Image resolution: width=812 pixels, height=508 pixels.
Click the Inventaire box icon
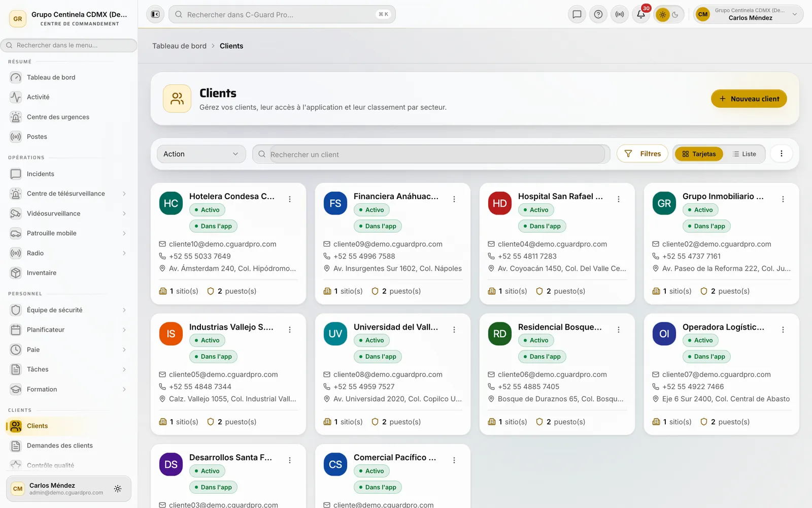tap(16, 273)
